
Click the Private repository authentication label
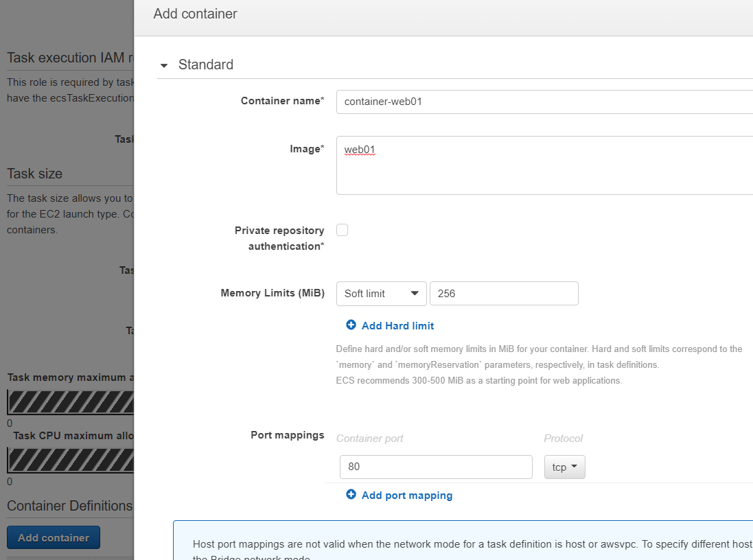coord(279,238)
